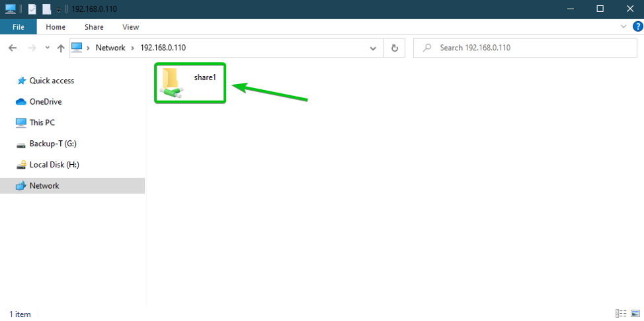Viewport: 644px width, 321px height.
Task: Open Customize Quick Access Toolbar dropdown
Action: pyautogui.click(x=59, y=10)
